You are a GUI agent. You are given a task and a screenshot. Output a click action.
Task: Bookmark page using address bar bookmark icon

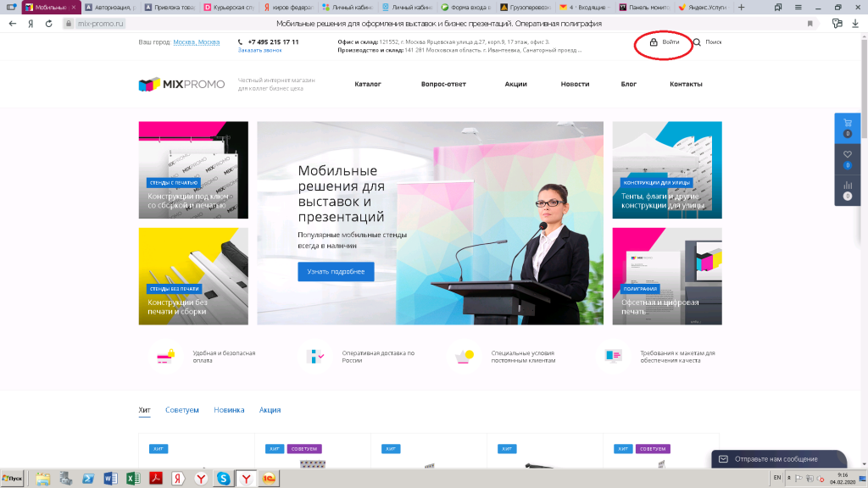pyautogui.click(x=810, y=24)
